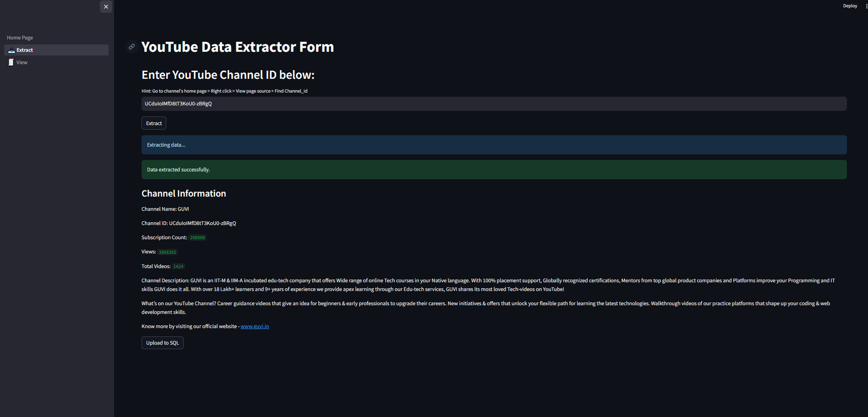Click the anchor link icon beside the title
Viewport: 868px width, 417px height.
tap(131, 47)
